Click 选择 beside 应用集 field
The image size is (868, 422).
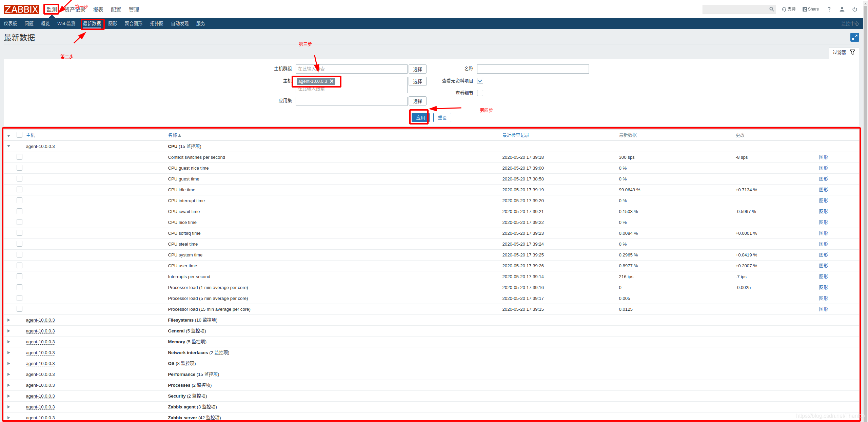pos(417,101)
